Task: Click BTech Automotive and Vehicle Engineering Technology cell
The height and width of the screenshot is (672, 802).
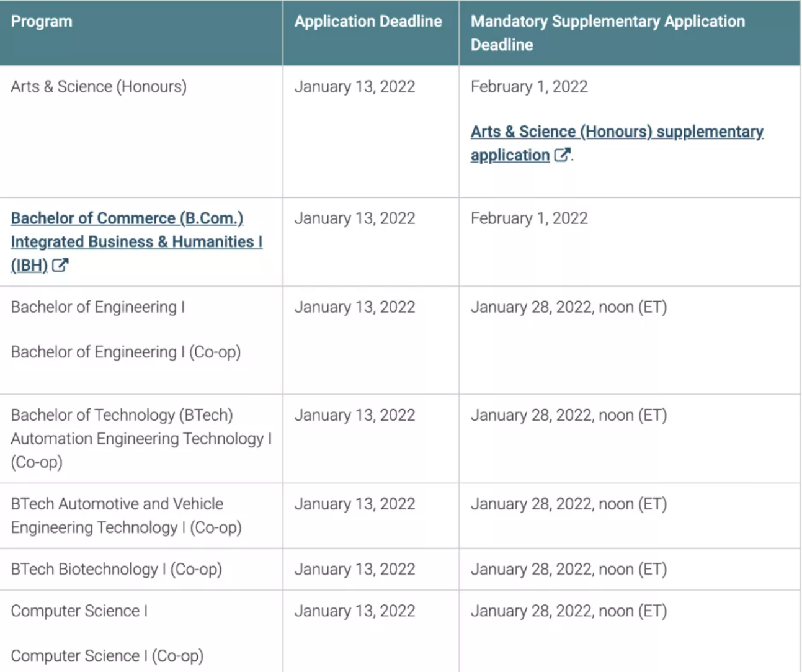Action: 126,516
